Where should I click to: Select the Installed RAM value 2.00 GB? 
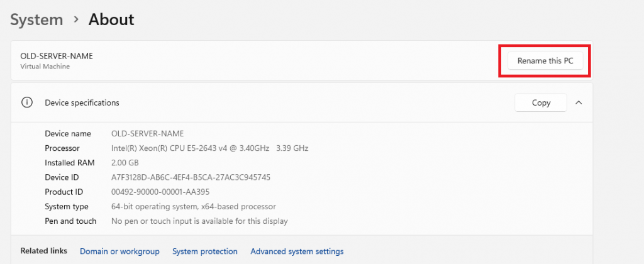pos(125,163)
